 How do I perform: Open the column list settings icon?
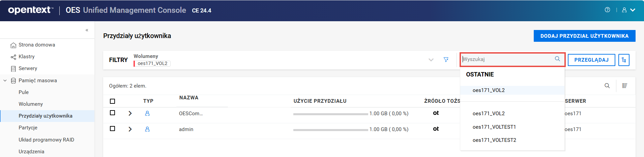tap(625, 86)
